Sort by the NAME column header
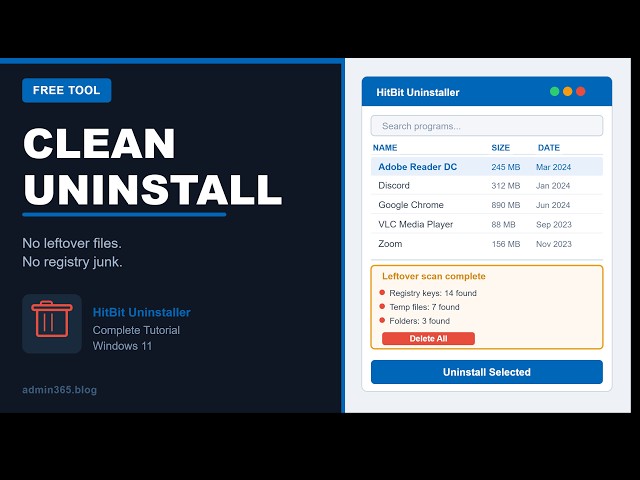640x480 pixels. pos(385,148)
